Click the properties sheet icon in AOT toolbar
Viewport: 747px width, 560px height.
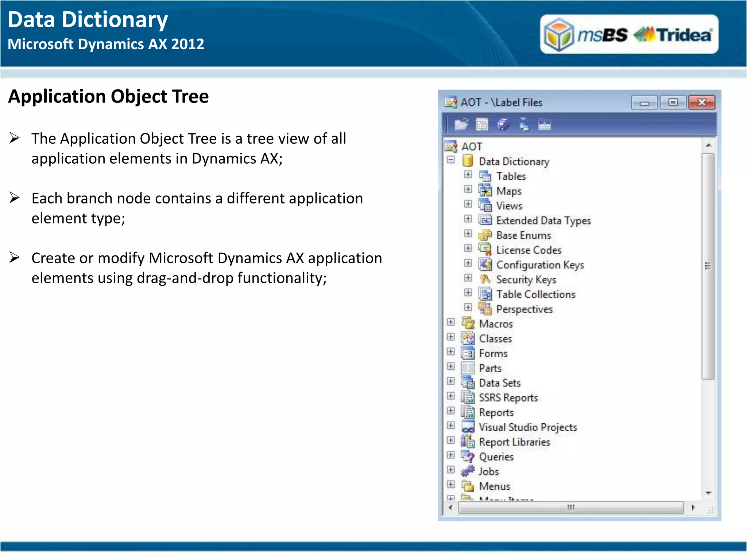click(x=482, y=125)
